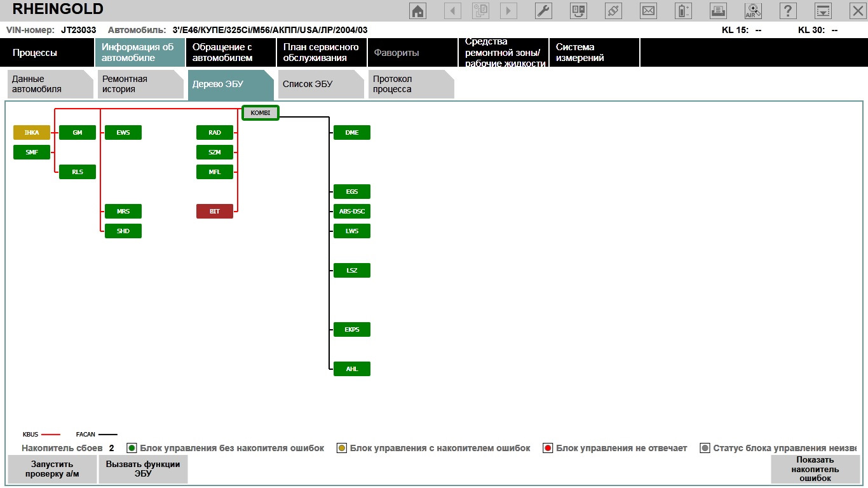Open the Протокол процесса tab
Screen dimensions: 868x488
point(411,84)
